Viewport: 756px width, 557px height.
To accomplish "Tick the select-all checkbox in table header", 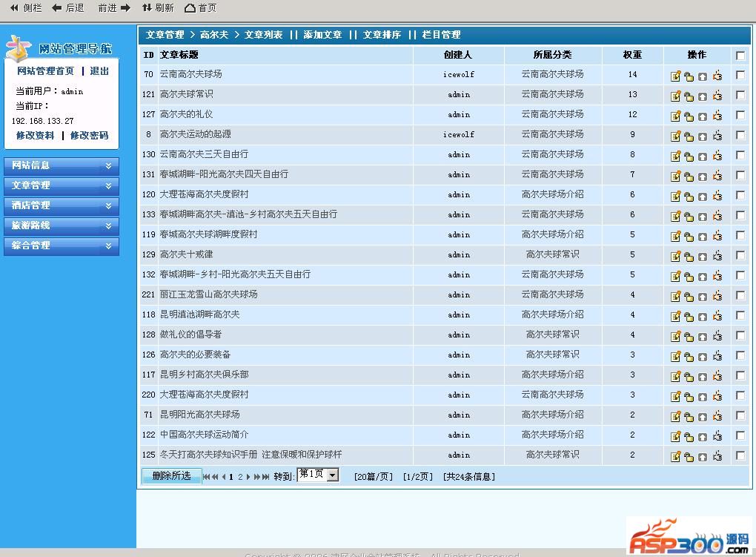I will (740, 55).
